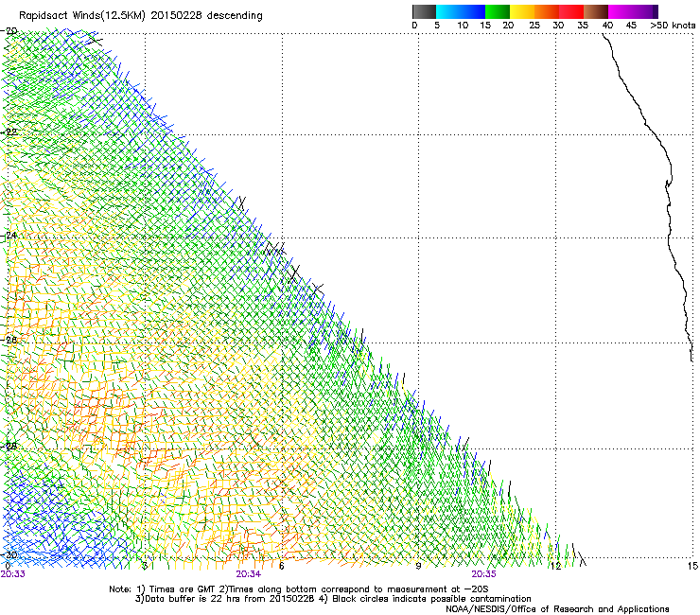Click the purple '20:35' time label

(x=484, y=574)
